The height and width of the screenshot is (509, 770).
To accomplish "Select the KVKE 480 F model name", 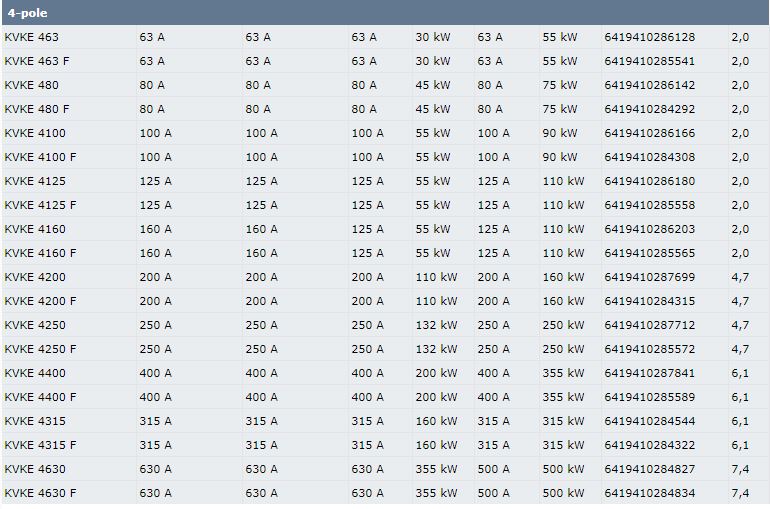I will (x=37, y=109).
